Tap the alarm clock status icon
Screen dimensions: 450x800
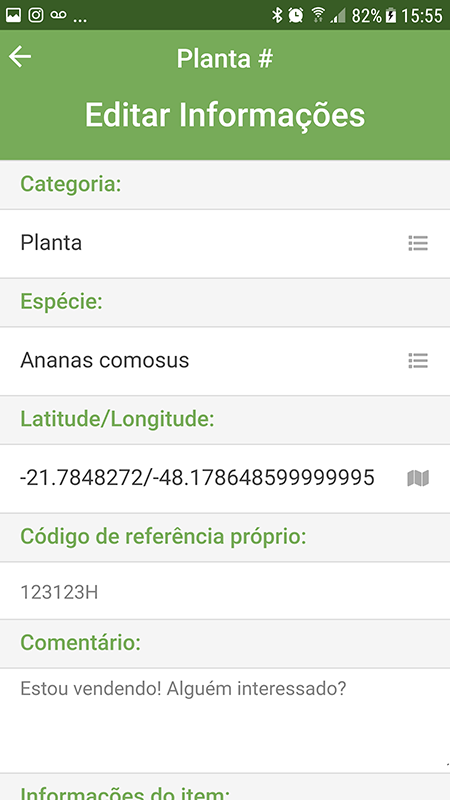point(295,15)
